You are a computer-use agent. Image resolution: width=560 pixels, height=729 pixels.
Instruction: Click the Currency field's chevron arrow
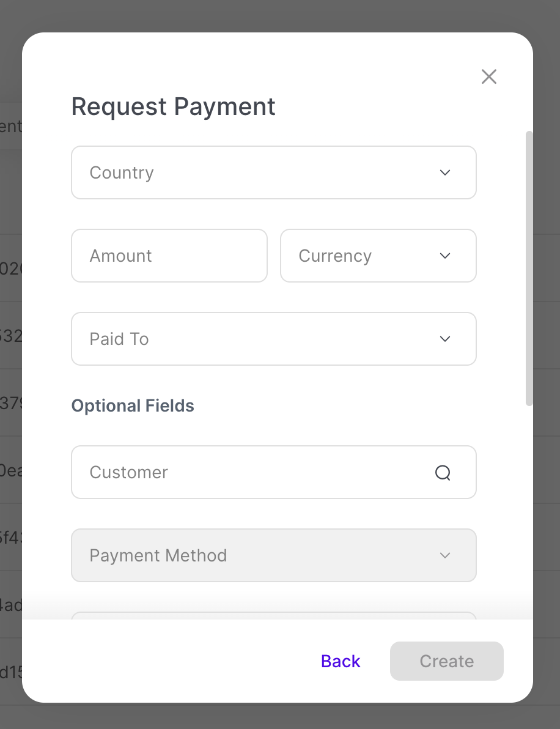click(445, 256)
